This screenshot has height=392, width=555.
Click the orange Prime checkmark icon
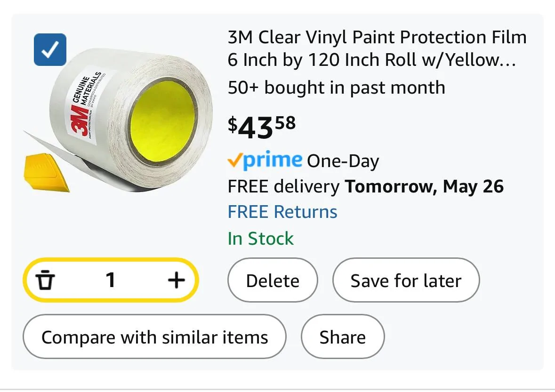234,161
